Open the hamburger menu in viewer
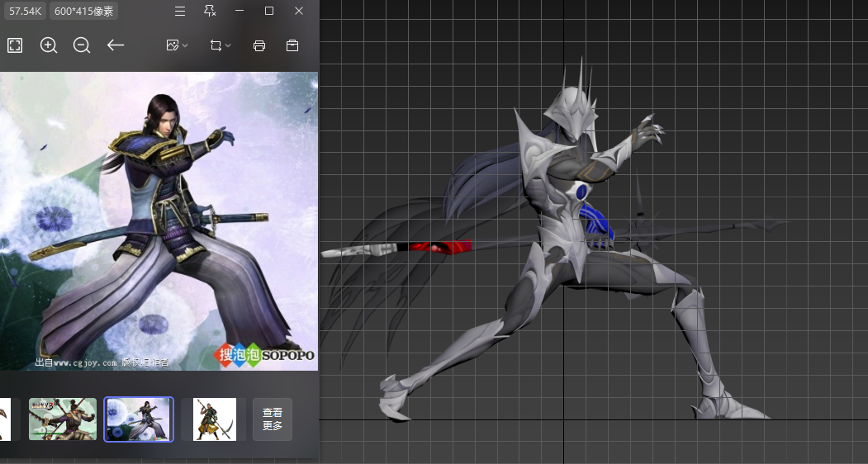 click(180, 11)
